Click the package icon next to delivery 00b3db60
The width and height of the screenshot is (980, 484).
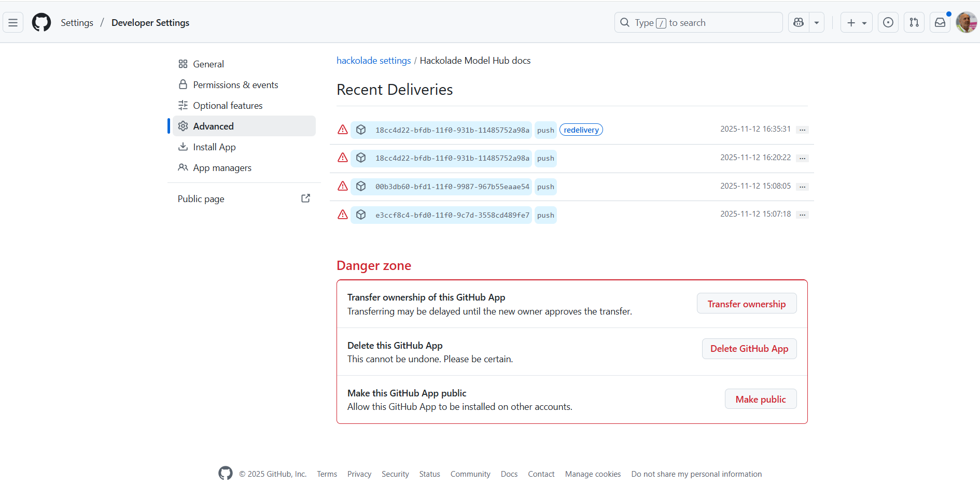[361, 186]
